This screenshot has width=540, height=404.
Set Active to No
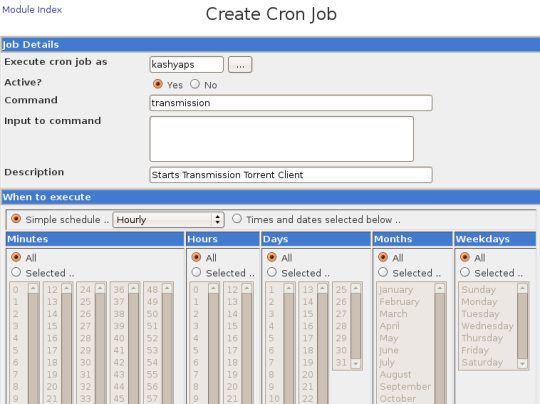pyautogui.click(x=195, y=84)
